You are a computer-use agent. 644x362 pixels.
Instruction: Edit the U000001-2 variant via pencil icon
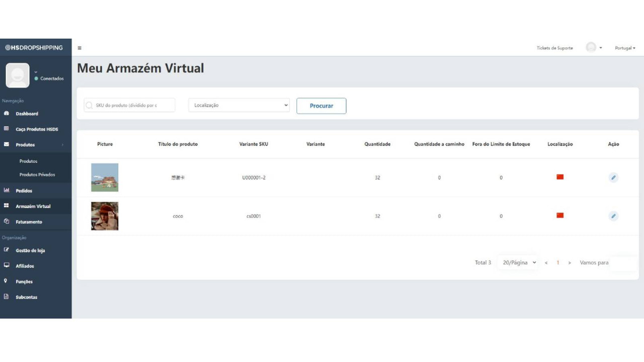(613, 177)
